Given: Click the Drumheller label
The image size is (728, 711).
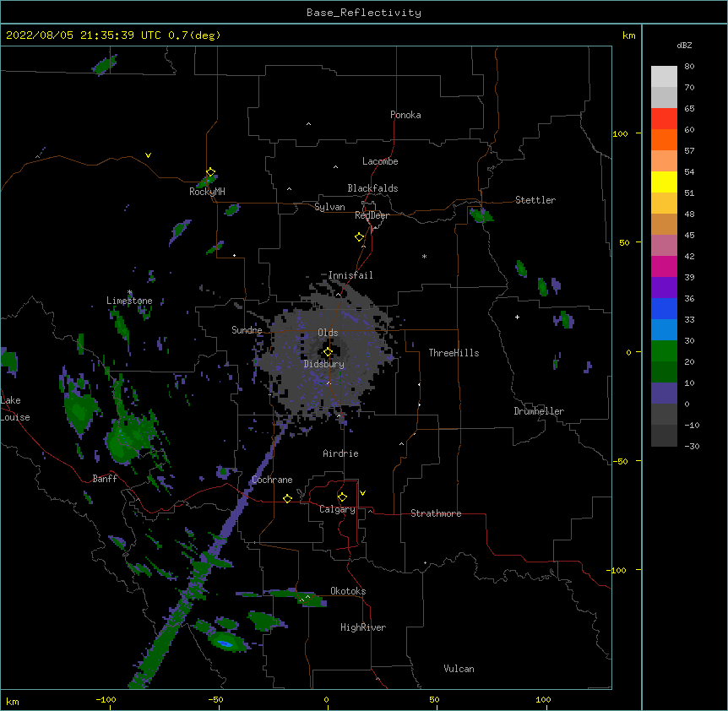Looking at the screenshot, I should pyautogui.click(x=539, y=411).
